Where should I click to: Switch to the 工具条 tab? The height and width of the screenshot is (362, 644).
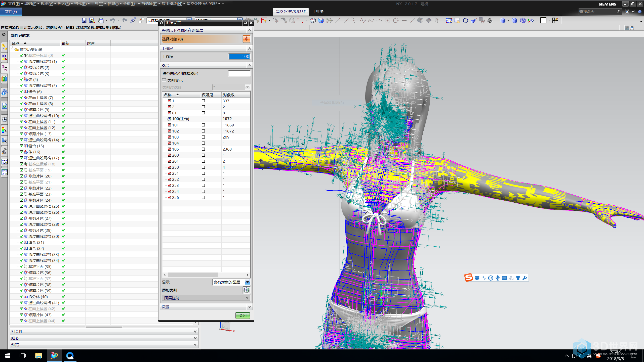(318, 12)
